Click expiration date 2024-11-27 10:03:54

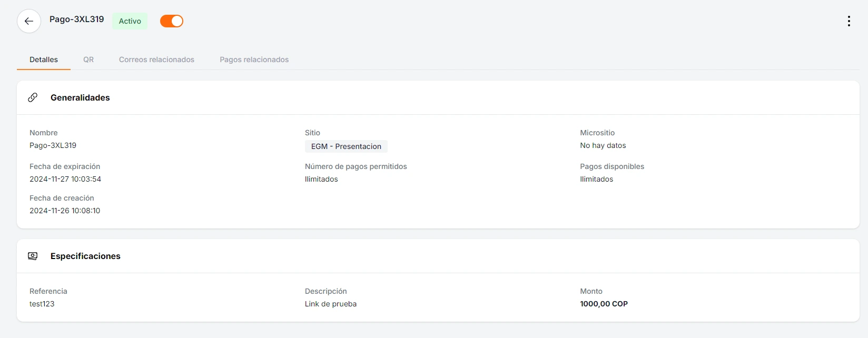tap(65, 179)
